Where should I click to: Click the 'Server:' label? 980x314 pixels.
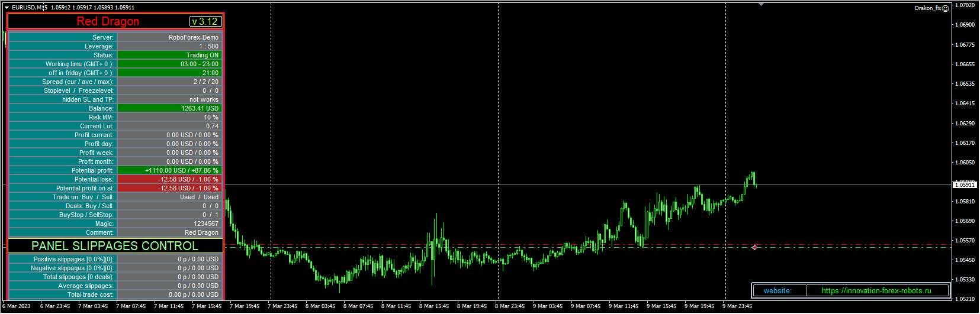(63, 37)
